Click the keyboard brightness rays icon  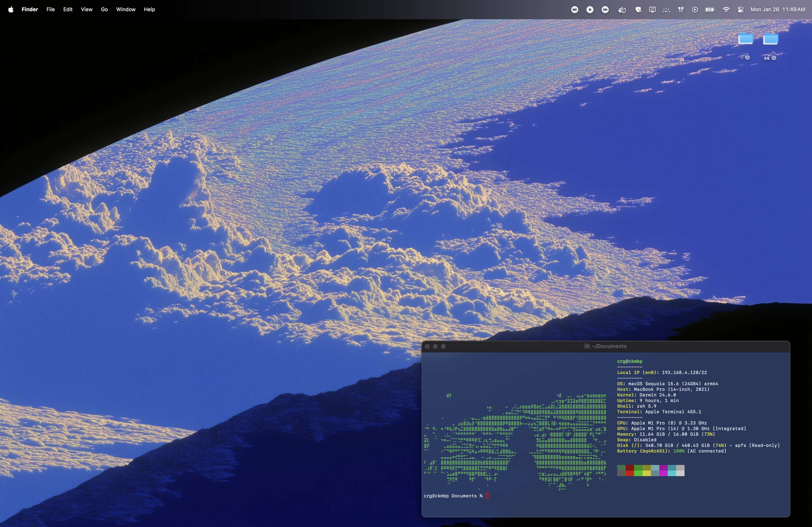click(x=666, y=10)
